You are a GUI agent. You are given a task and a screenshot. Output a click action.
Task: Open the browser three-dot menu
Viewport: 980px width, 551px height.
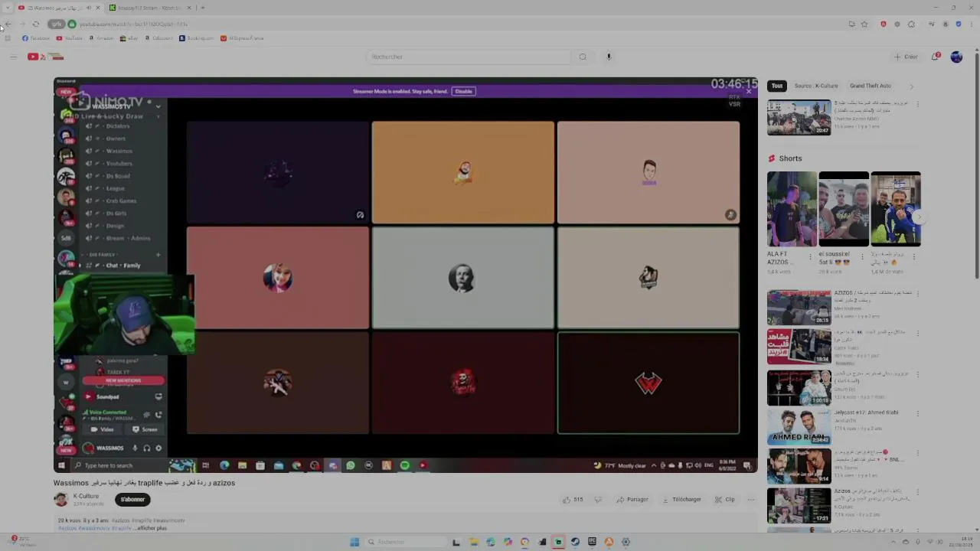[x=972, y=24]
